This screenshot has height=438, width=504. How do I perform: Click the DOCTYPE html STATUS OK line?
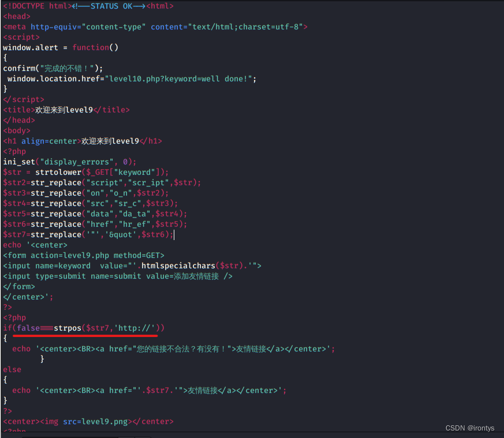(x=88, y=6)
